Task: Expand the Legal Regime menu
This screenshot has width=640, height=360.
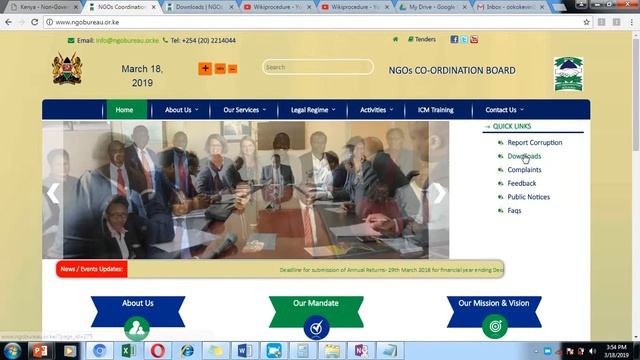Action: click(313, 110)
